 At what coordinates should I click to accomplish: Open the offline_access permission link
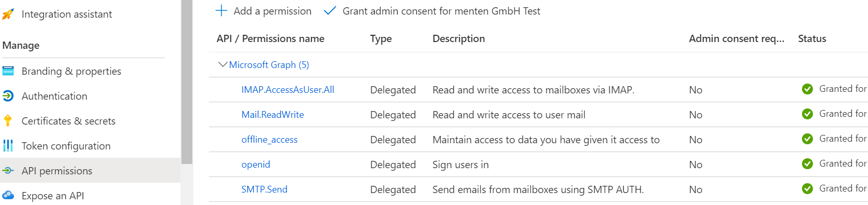[269, 140]
